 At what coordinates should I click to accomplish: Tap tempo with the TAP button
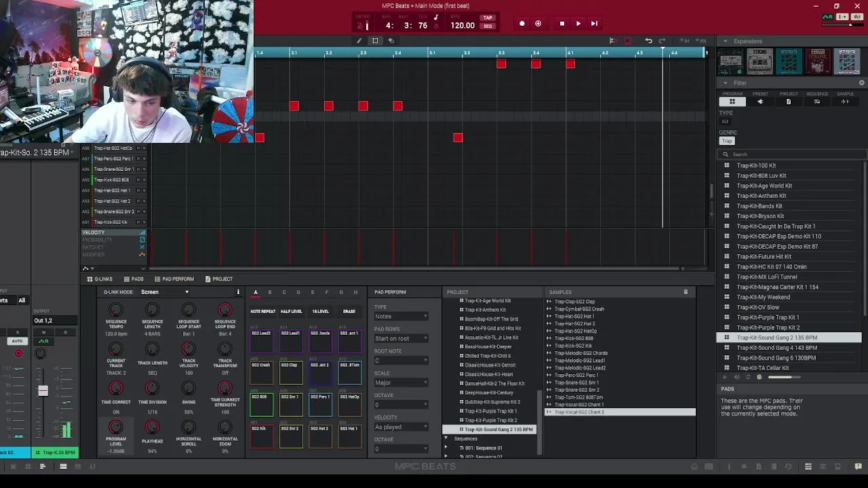point(488,18)
